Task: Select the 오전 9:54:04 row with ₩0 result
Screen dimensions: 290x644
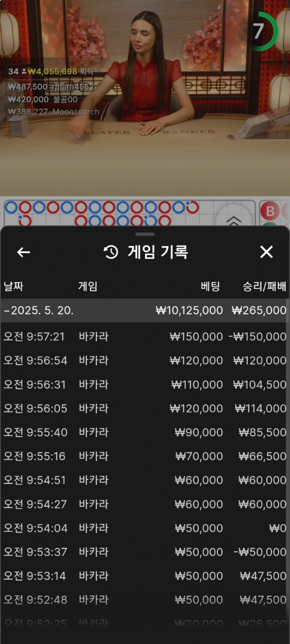Action: pyautogui.click(x=145, y=528)
